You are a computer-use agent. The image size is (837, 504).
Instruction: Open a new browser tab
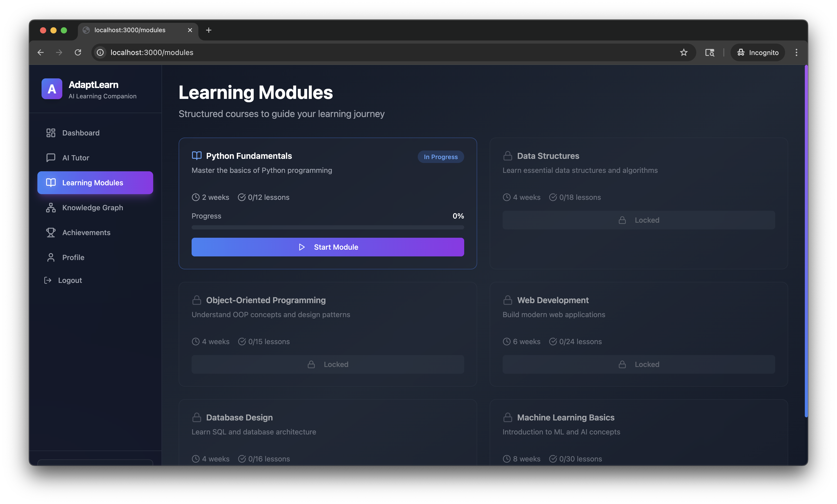[208, 30]
